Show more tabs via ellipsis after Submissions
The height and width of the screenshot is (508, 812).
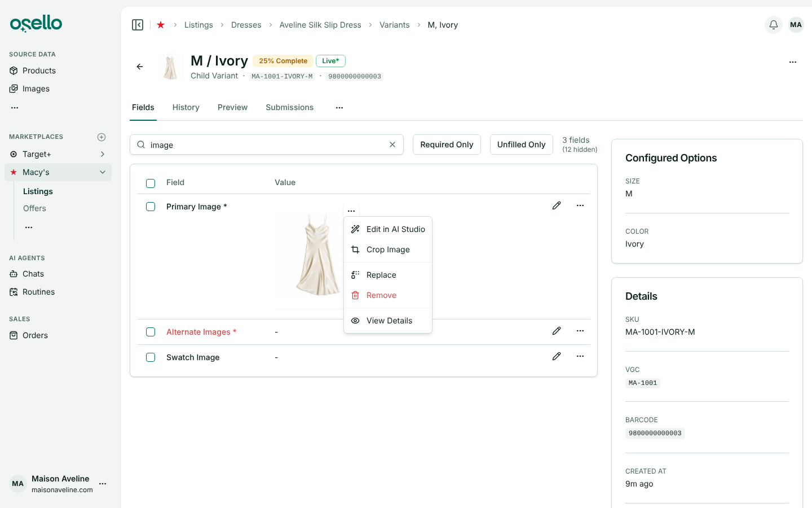339,108
